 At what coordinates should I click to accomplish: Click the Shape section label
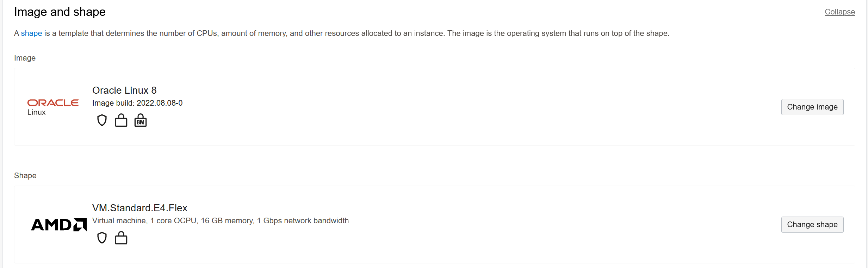pos(25,175)
